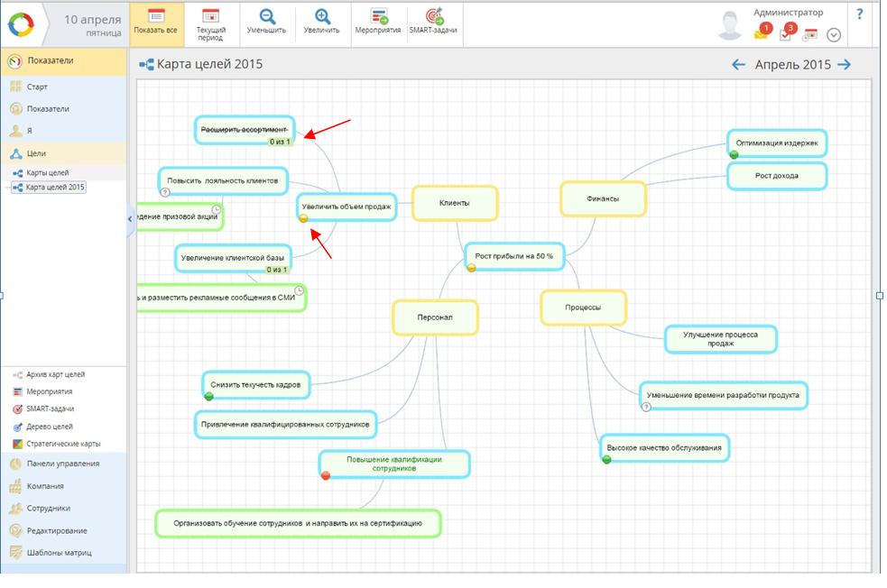Open mail notifications envelope icon
887x588 pixels.
pyautogui.click(x=761, y=33)
